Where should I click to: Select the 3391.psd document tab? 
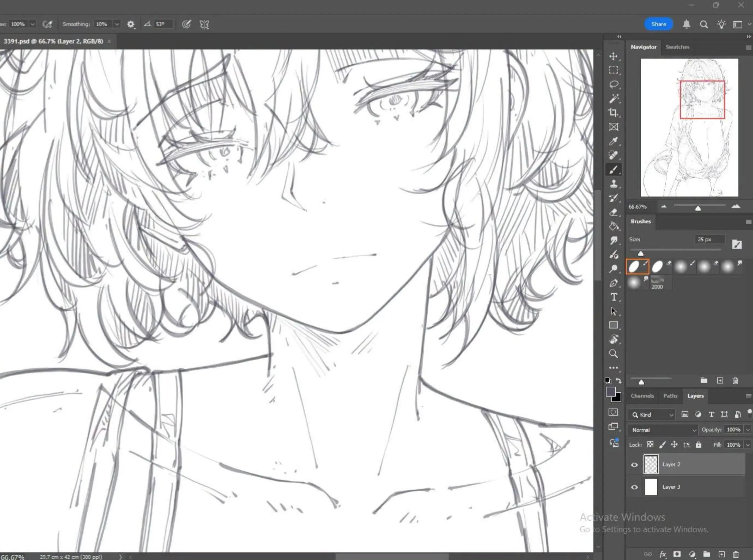(x=54, y=41)
